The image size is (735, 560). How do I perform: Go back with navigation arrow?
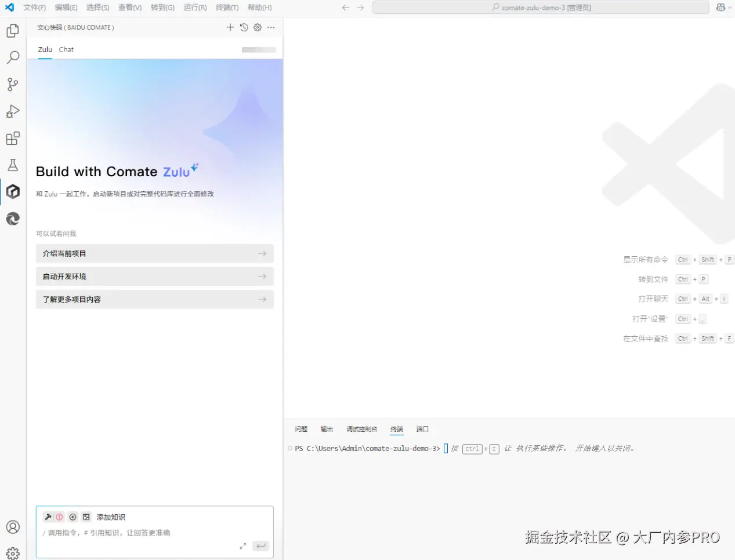pyautogui.click(x=346, y=8)
